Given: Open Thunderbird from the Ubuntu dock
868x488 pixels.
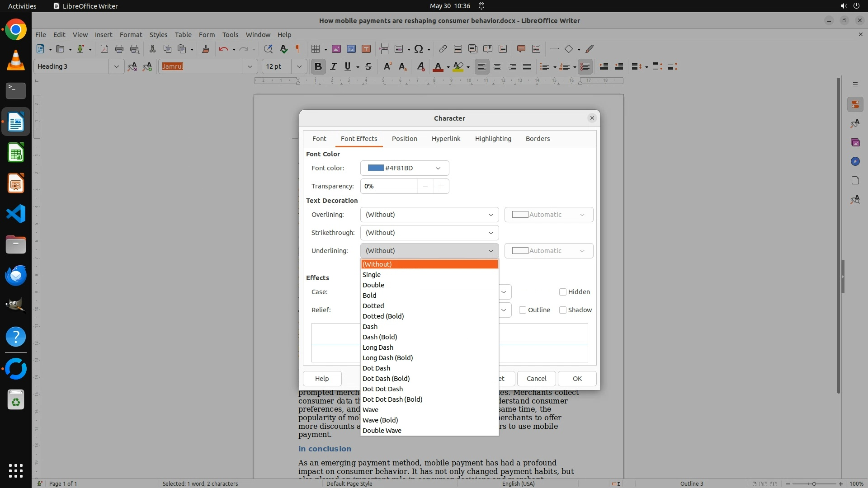Looking at the screenshot, I should pos(16,275).
